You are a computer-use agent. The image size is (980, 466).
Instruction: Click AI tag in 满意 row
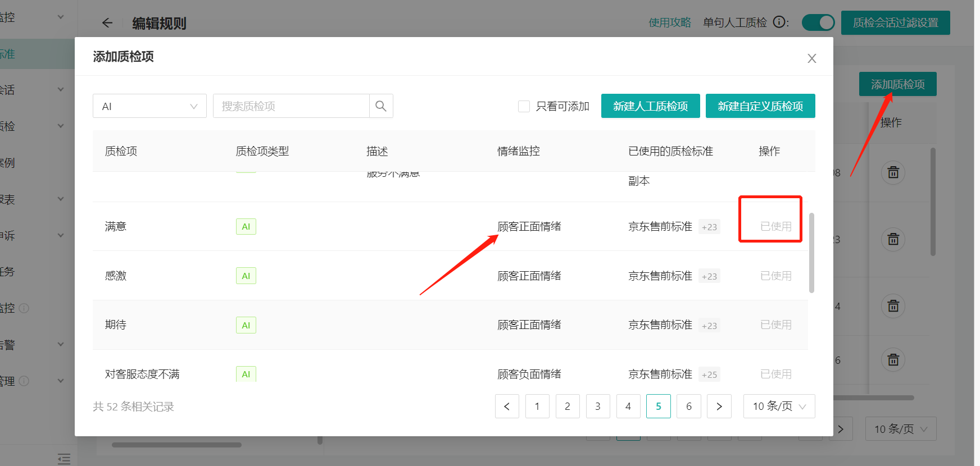pyautogui.click(x=246, y=227)
